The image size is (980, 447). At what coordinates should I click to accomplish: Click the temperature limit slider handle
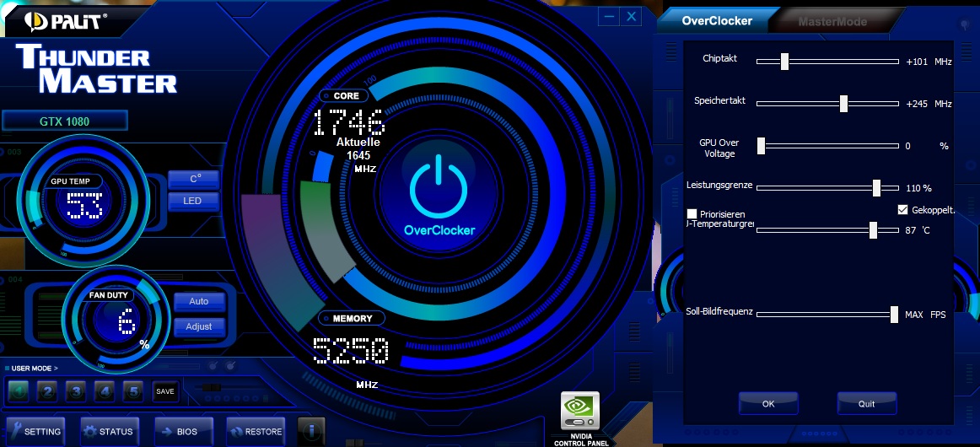coord(873,230)
